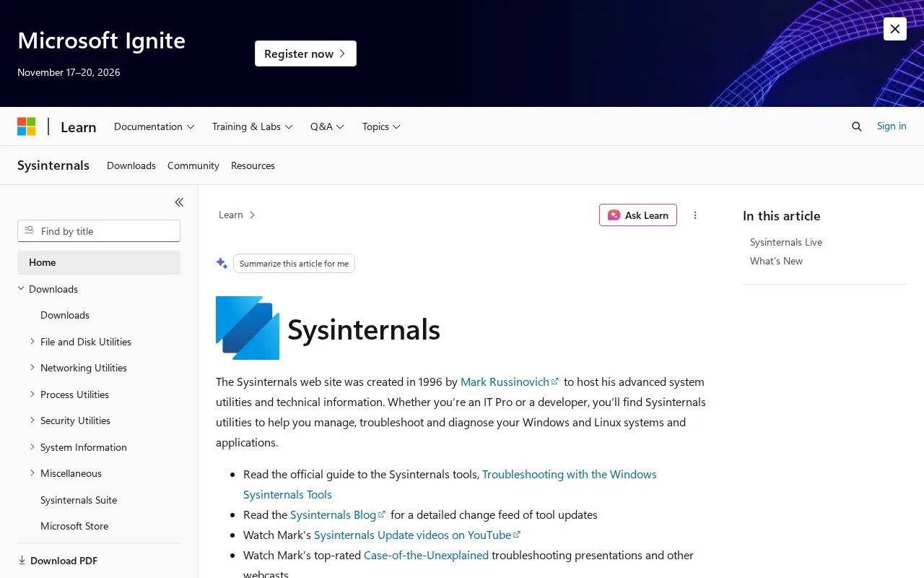
Task: Jump to Sysinternals Live section
Action: click(786, 242)
